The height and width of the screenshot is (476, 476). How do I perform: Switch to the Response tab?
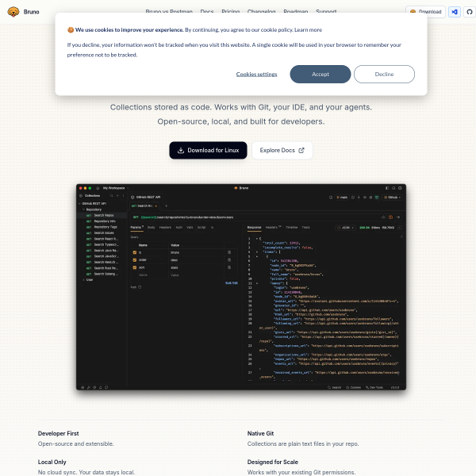tap(254, 228)
